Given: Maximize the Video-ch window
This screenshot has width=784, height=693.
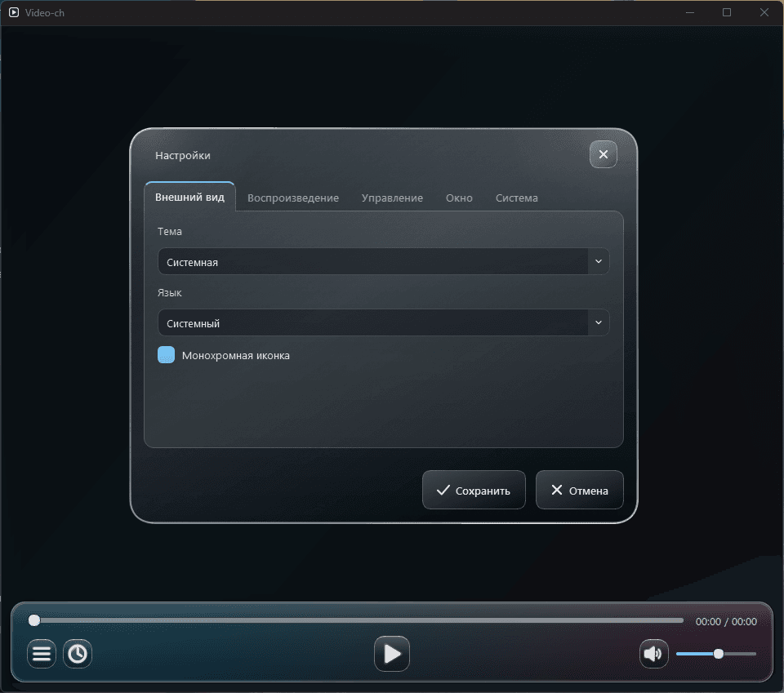Looking at the screenshot, I should [x=727, y=12].
